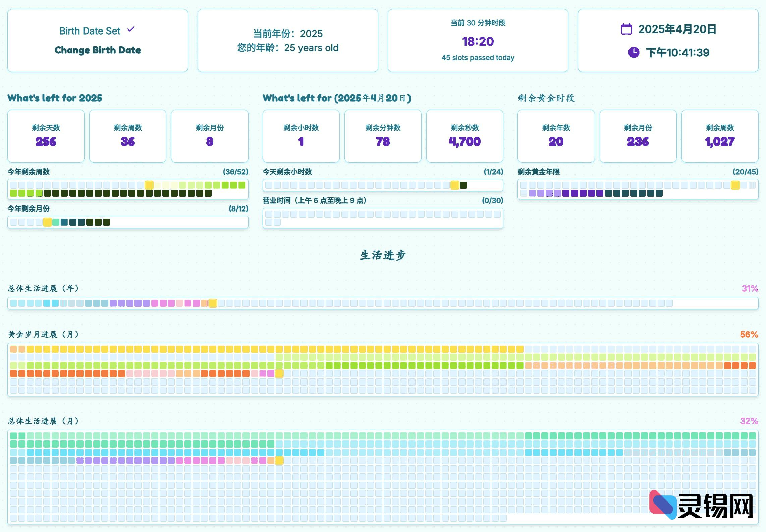Click the 灵锡网 logo watermark

pyautogui.click(x=701, y=505)
